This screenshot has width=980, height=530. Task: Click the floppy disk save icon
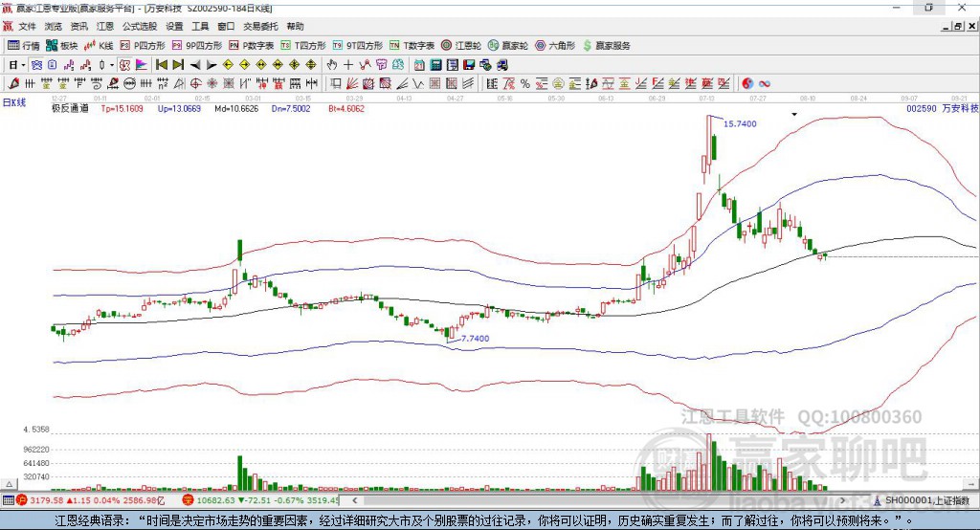[469, 65]
